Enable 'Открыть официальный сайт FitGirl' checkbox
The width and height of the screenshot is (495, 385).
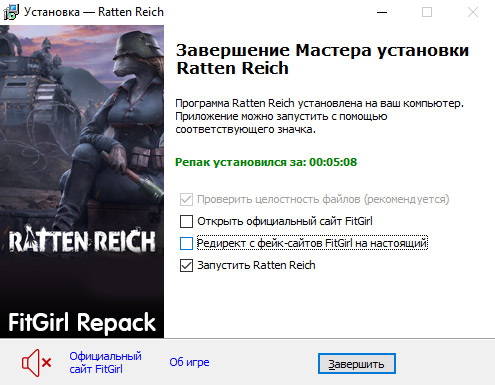186,221
